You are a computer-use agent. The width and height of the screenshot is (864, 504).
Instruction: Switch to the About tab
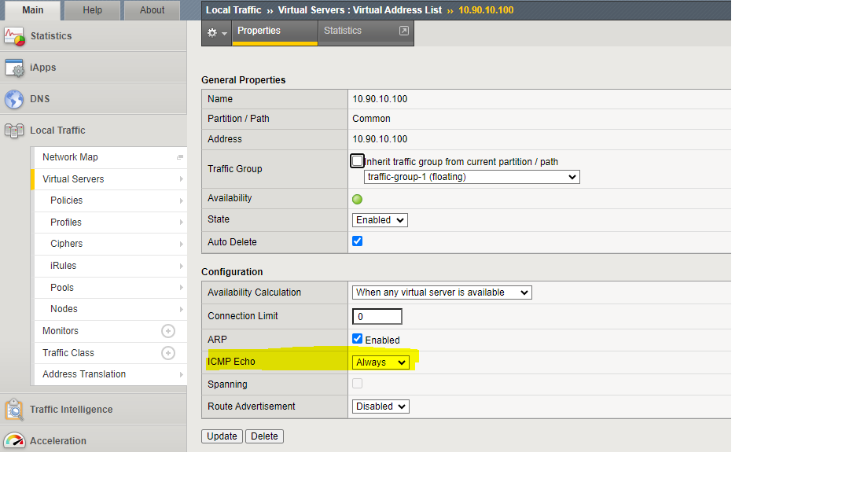click(x=152, y=10)
